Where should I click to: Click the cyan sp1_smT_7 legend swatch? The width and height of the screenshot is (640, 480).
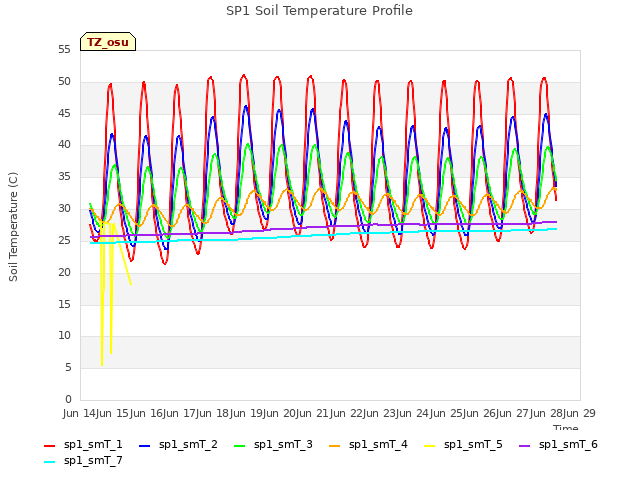point(49,462)
